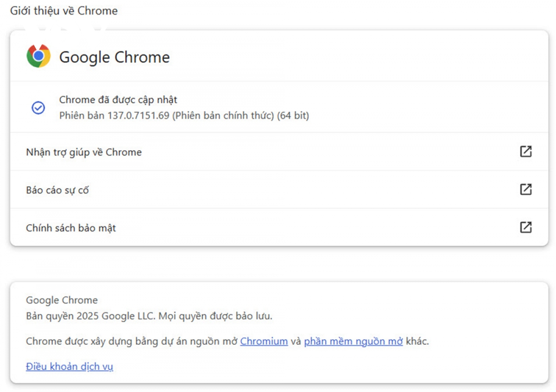Viewport: 556px width, 392px height.
Task: Click the Bản quyền 2025 Google LLC text
Action: click(91, 317)
